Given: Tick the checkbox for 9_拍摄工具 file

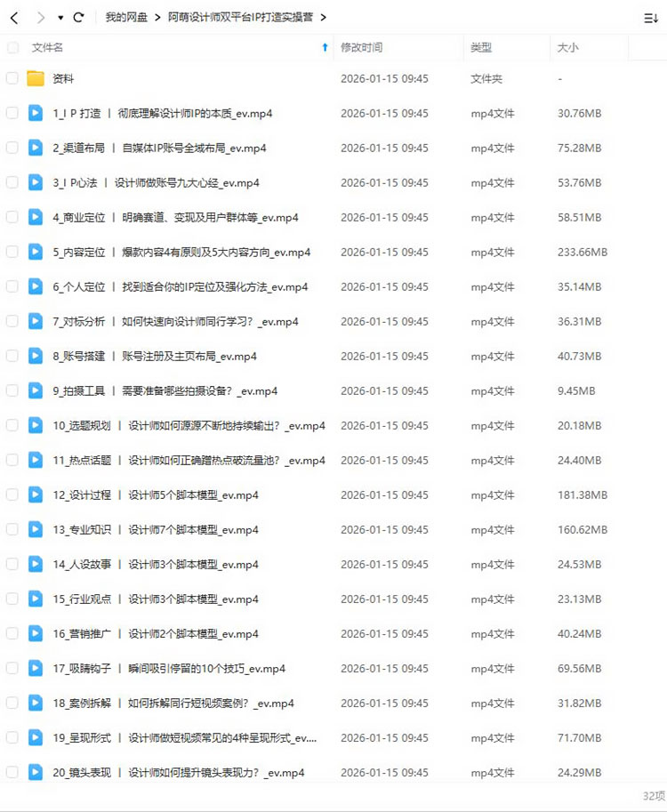Looking at the screenshot, I should tap(12, 390).
